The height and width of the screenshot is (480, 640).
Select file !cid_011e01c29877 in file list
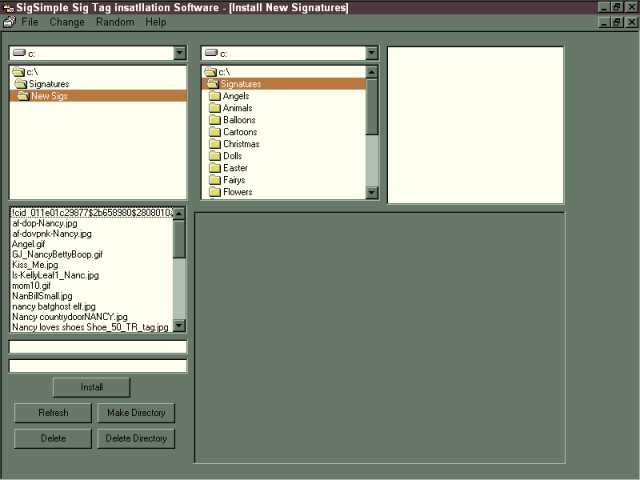[92, 213]
